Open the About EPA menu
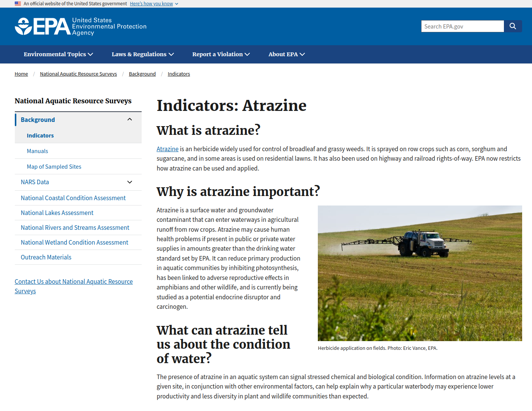Viewport: 532px width, 411px height. tap(286, 54)
